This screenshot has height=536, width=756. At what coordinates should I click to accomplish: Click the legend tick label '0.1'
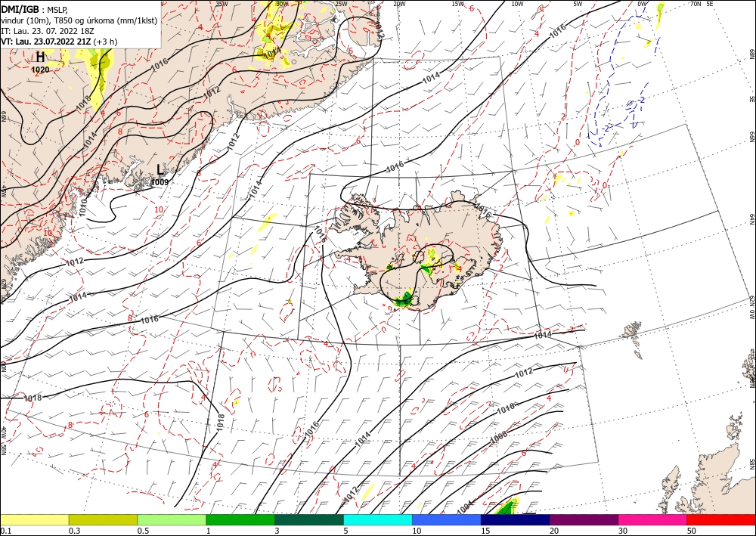pyautogui.click(x=5, y=531)
